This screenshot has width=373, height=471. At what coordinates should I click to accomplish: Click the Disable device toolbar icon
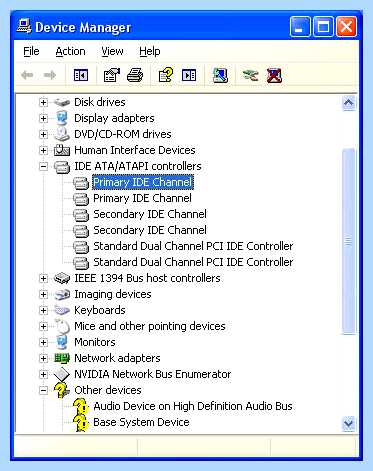tap(251, 75)
